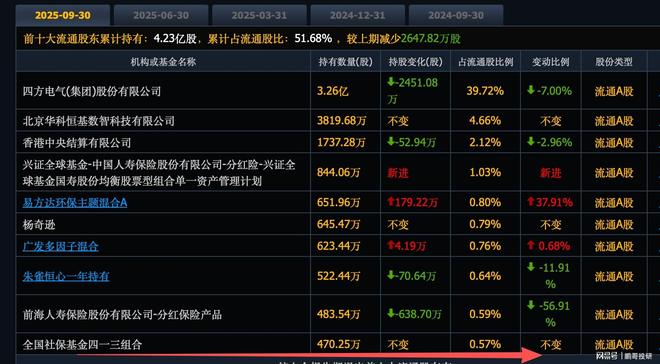
Task: Click the 占流通股比例 column header
Action: (485, 62)
